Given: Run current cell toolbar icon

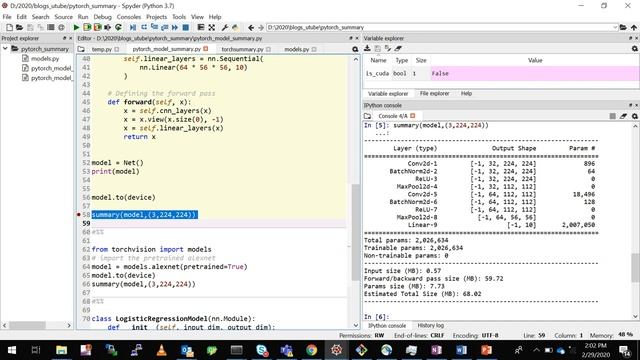Looking at the screenshot, I should click(87, 27).
